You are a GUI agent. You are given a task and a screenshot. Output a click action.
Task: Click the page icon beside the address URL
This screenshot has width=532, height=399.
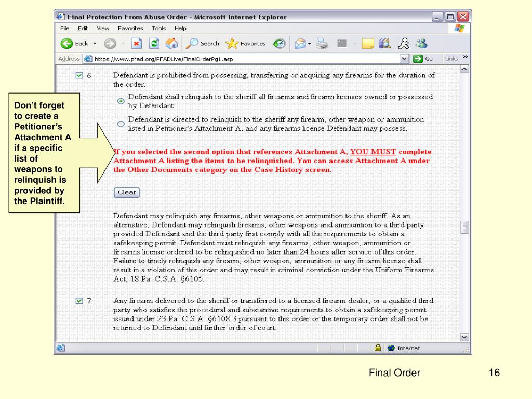click(x=88, y=59)
